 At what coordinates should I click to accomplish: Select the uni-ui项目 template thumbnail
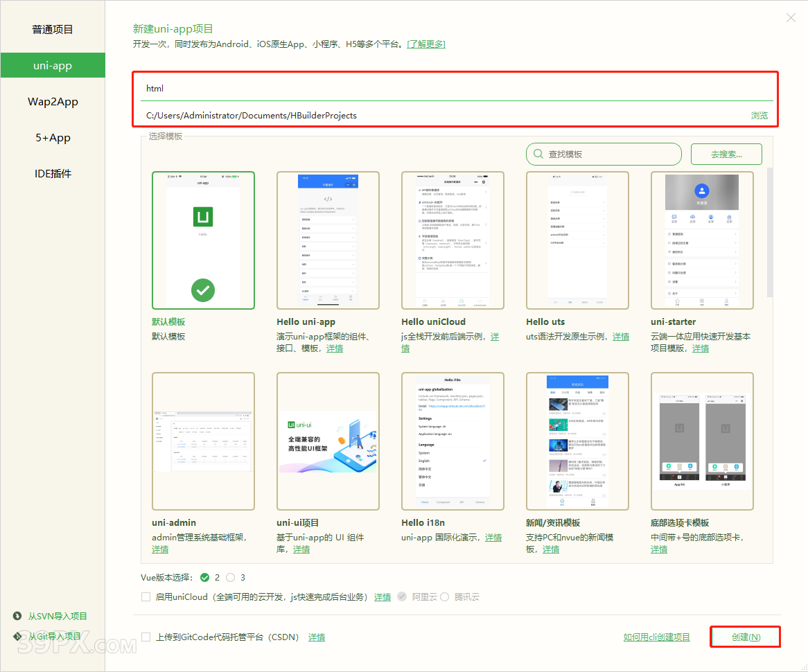328,441
